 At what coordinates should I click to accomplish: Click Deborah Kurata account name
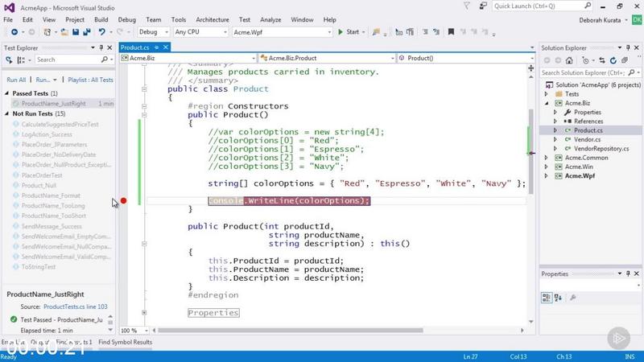pos(600,20)
